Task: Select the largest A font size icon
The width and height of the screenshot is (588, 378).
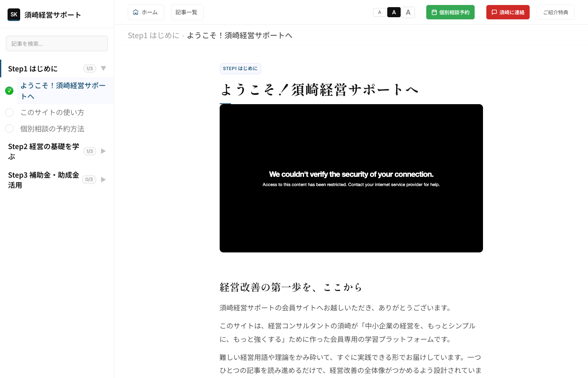Action: tap(408, 12)
